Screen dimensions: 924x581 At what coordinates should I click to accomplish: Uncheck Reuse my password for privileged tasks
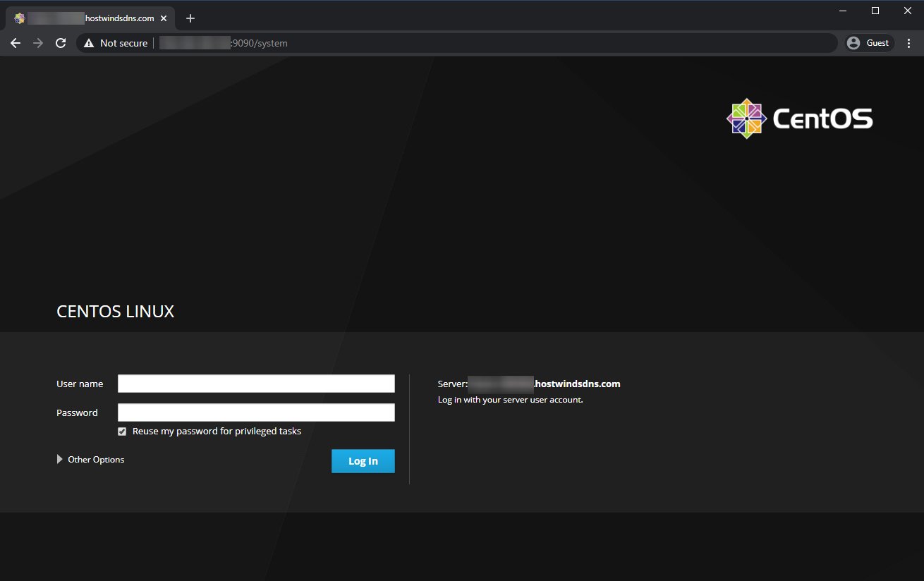[122, 431]
